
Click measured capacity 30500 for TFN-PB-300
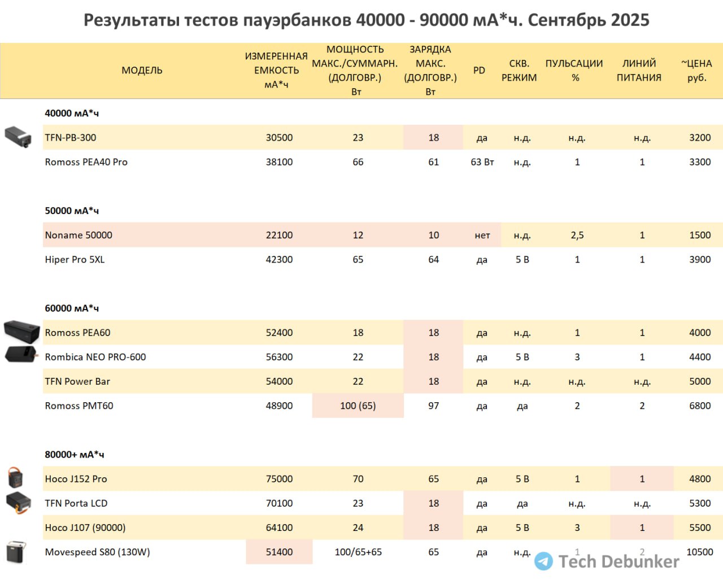[280, 138]
